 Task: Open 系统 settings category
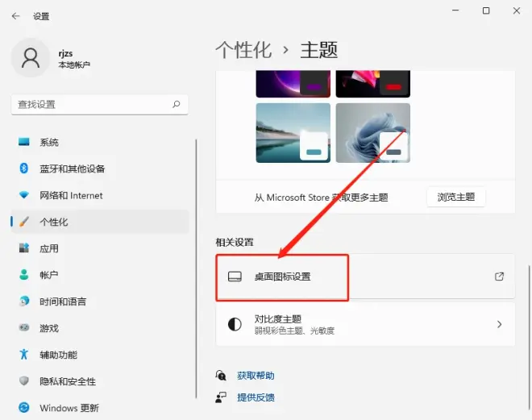click(x=100, y=142)
